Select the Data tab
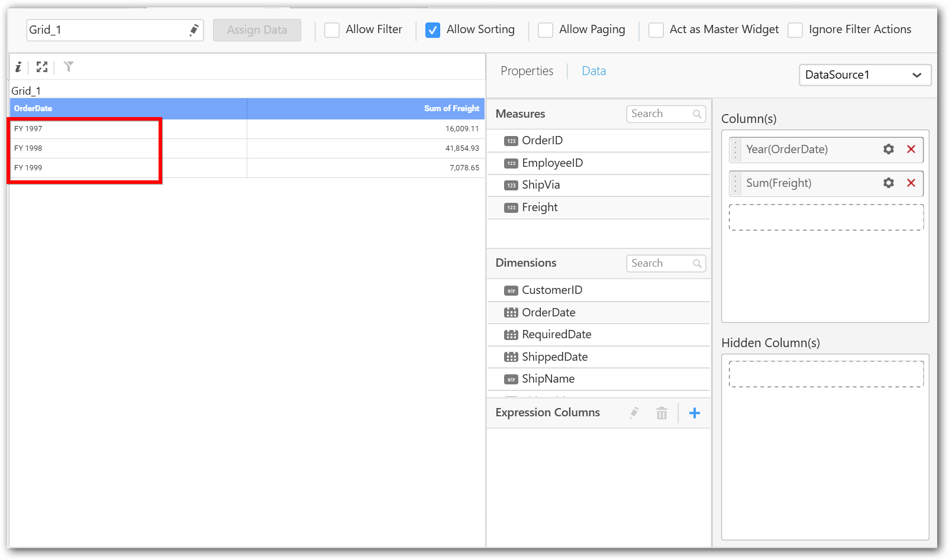 point(593,71)
